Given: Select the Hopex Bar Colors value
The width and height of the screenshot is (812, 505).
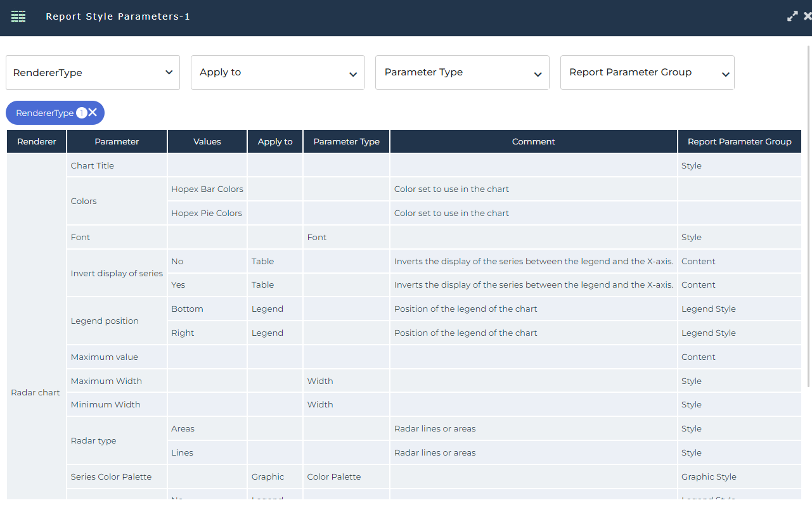Looking at the screenshot, I should point(207,189).
